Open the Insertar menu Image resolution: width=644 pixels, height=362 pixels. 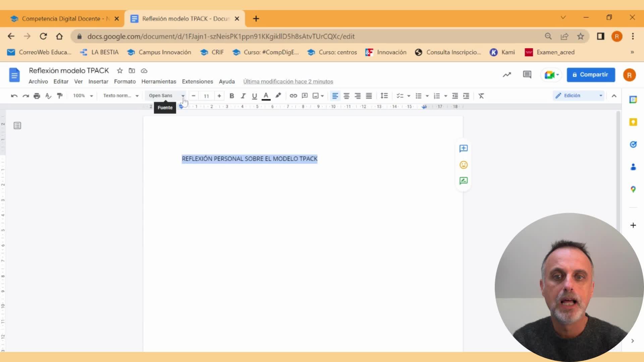[x=98, y=81]
